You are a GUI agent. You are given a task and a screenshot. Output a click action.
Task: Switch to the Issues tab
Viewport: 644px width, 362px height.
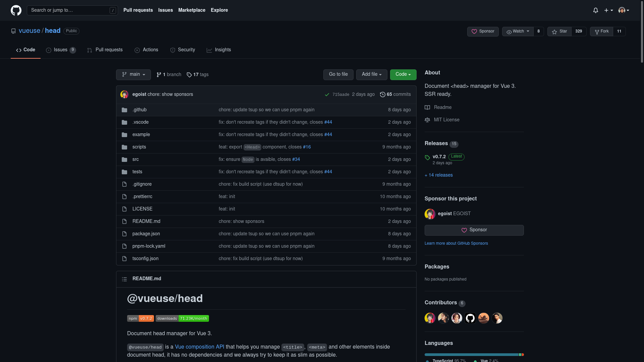[61, 50]
